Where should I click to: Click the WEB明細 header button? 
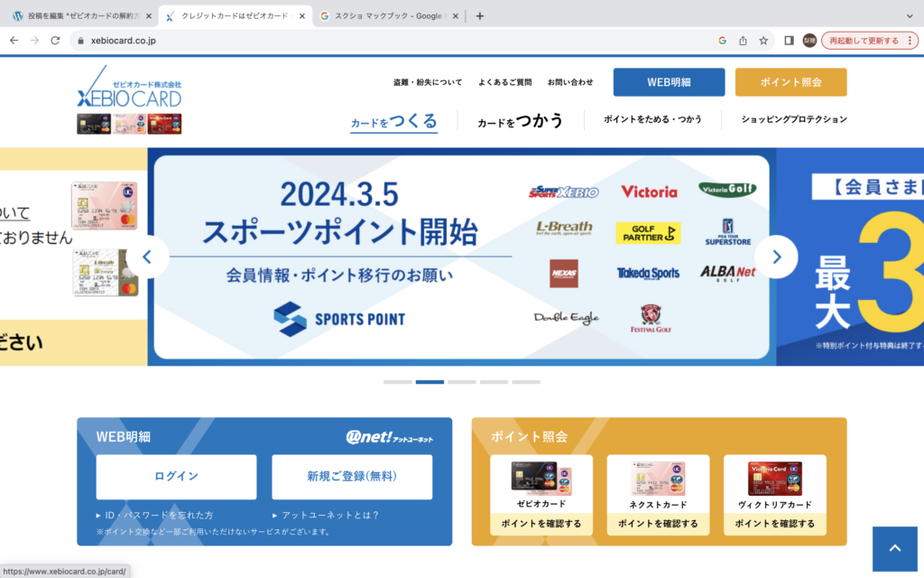[669, 82]
